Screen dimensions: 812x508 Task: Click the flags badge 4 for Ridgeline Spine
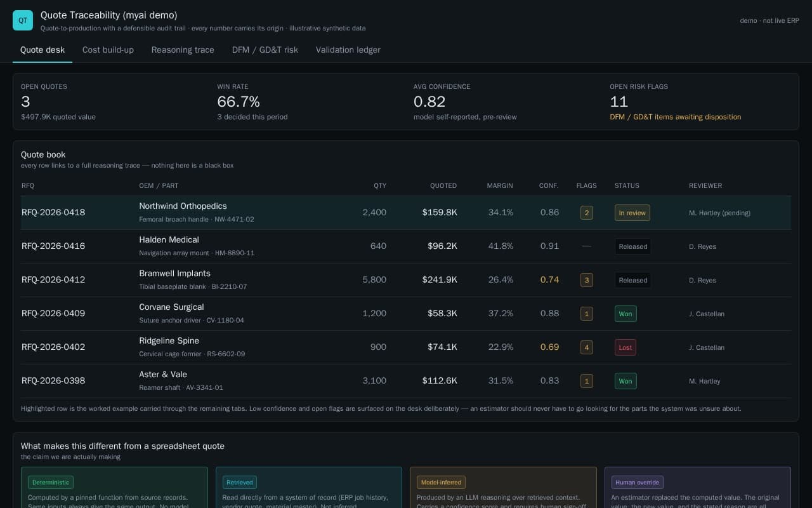tap(587, 347)
